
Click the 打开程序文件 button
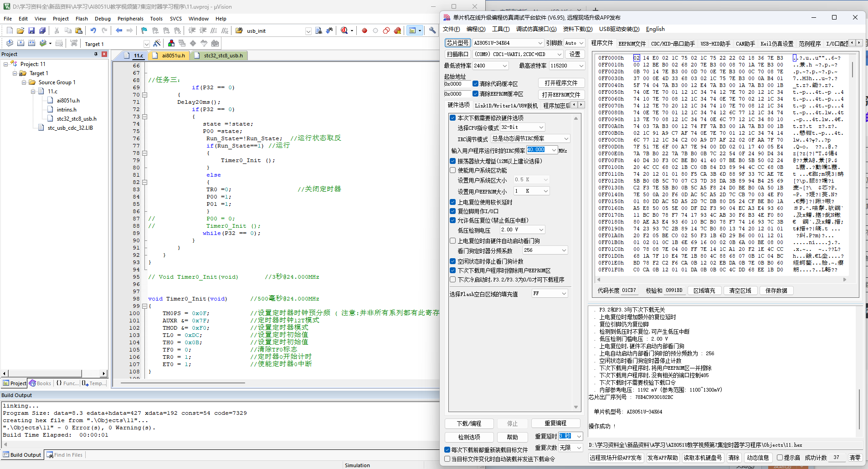(x=561, y=83)
